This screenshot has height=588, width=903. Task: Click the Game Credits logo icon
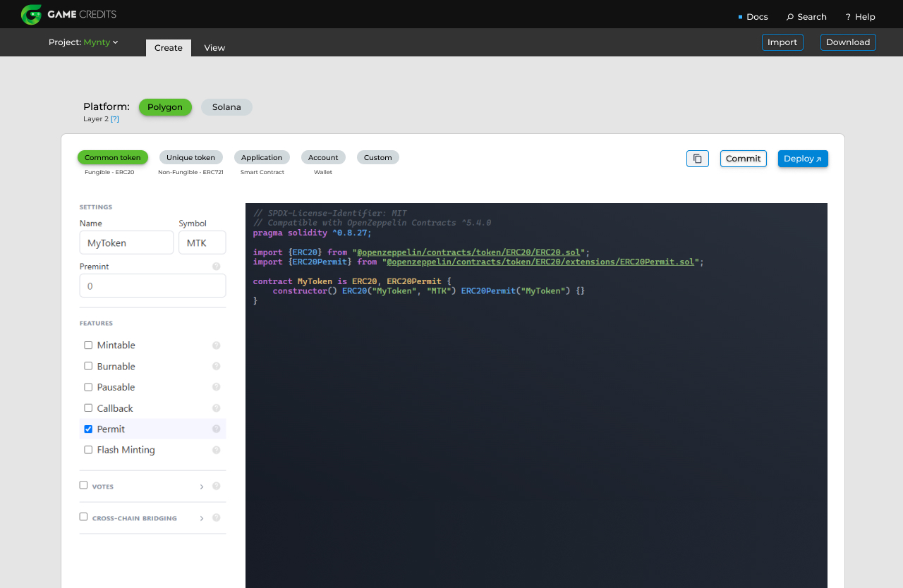(31, 14)
